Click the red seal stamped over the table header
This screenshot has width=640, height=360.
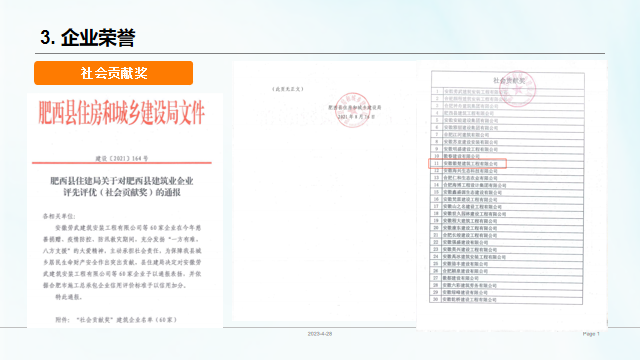tap(518, 89)
